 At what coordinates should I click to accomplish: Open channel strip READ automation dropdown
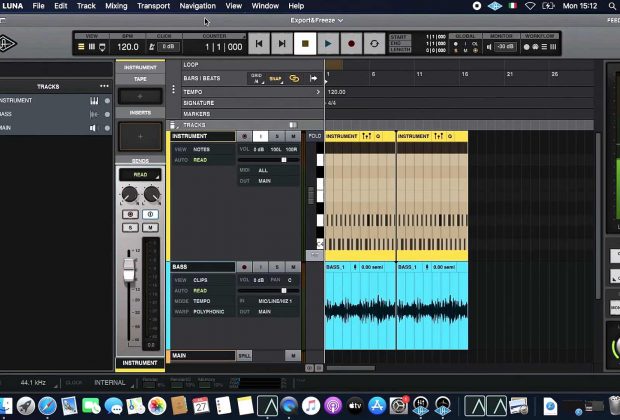click(x=140, y=174)
